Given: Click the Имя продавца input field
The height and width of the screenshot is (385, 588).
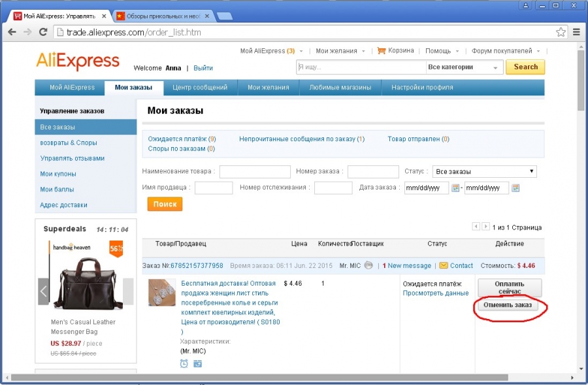Looking at the screenshot, I should 214,188.
